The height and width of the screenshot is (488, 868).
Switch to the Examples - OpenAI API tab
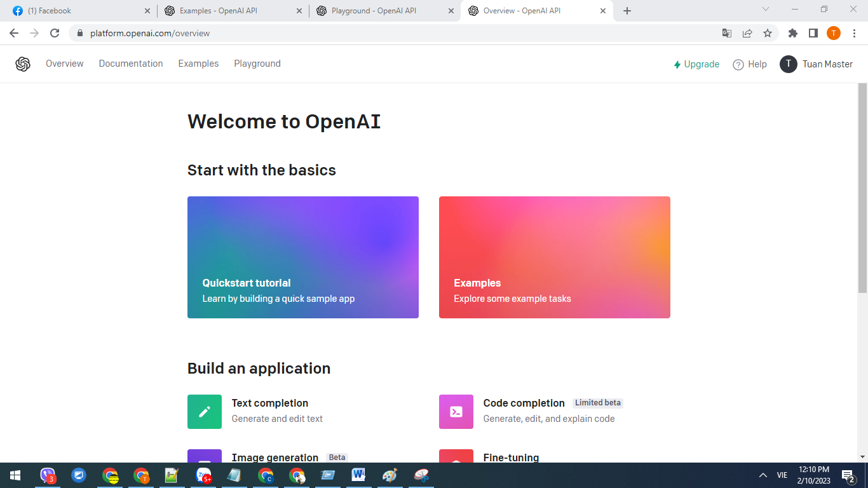click(x=233, y=11)
